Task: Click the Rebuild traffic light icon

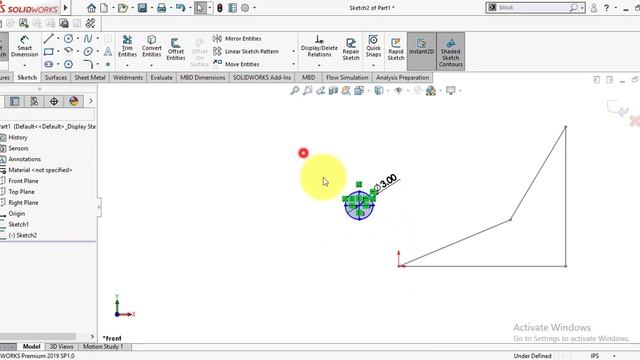Action: tap(220, 8)
